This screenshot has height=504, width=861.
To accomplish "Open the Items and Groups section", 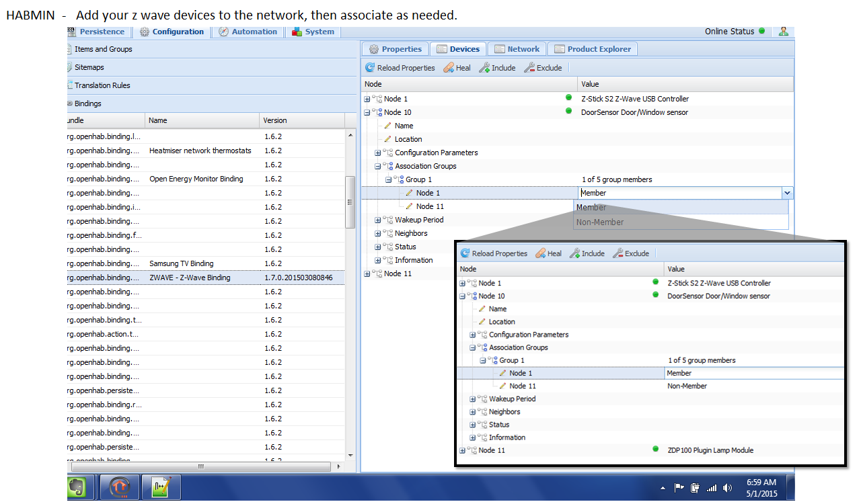I will tap(212, 49).
